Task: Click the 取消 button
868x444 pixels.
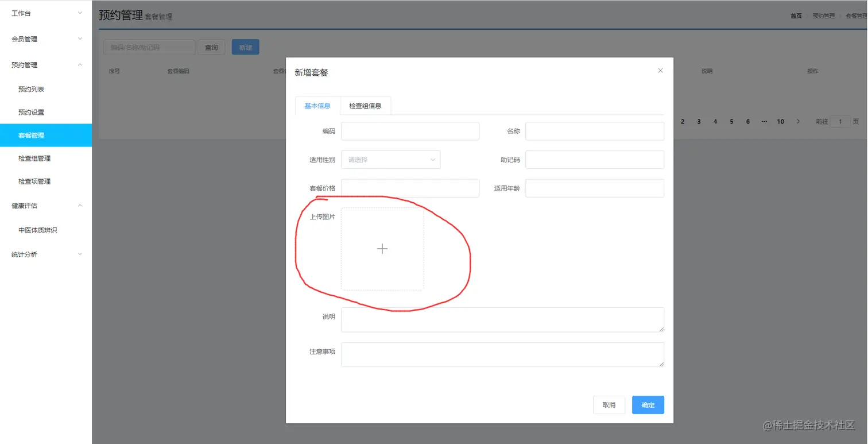Action: point(609,405)
